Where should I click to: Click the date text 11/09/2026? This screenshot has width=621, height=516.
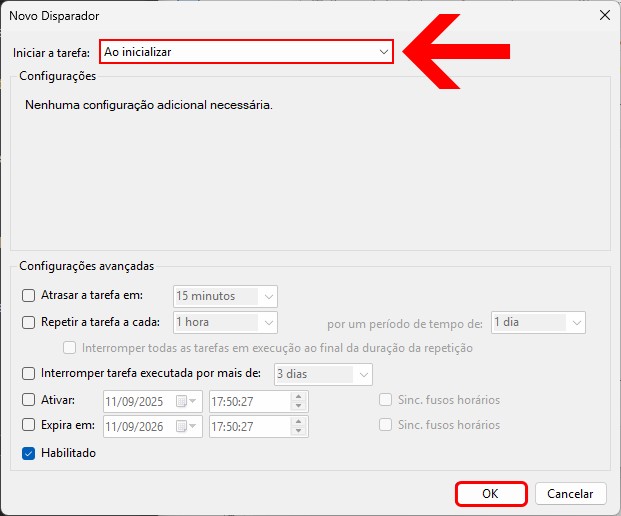(x=134, y=427)
